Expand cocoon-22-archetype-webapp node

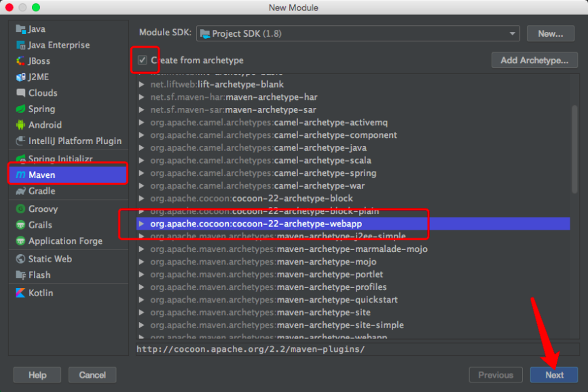point(141,224)
